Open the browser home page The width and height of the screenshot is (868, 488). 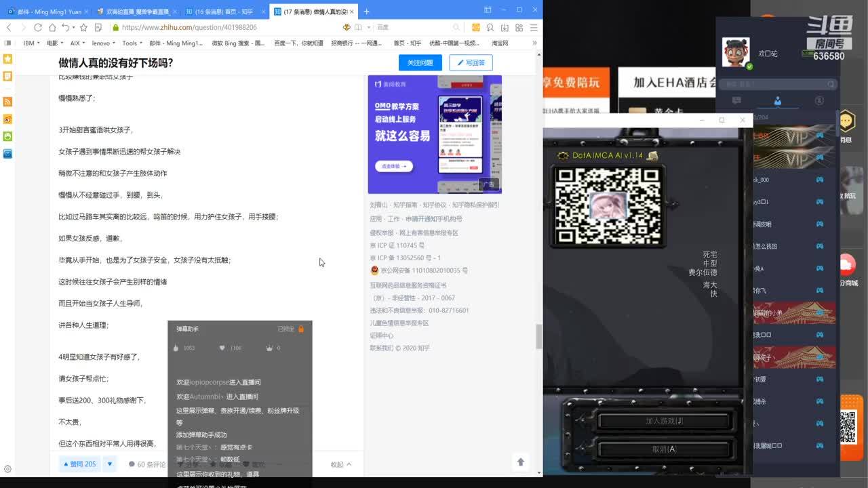coord(52,28)
